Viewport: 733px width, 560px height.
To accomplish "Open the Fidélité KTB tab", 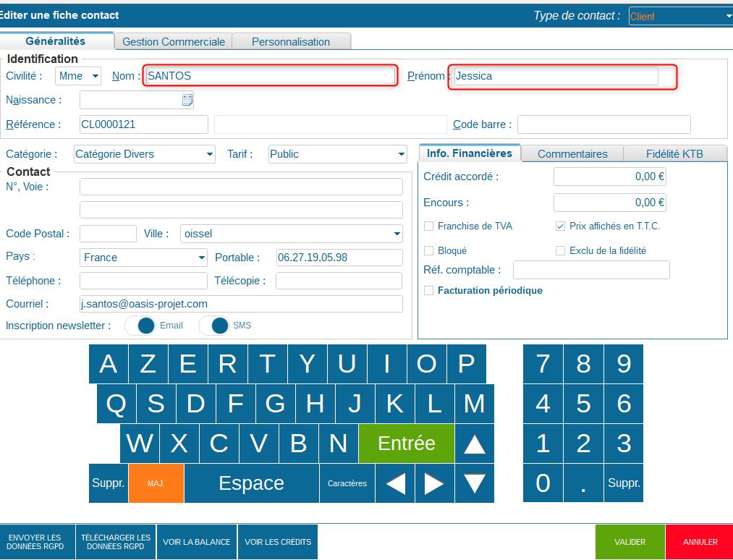I will (674, 154).
